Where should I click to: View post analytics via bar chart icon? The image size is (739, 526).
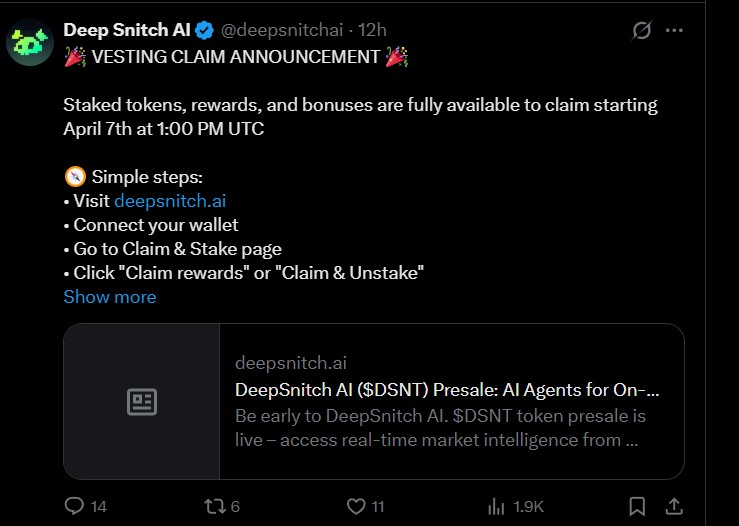click(x=495, y=506)
